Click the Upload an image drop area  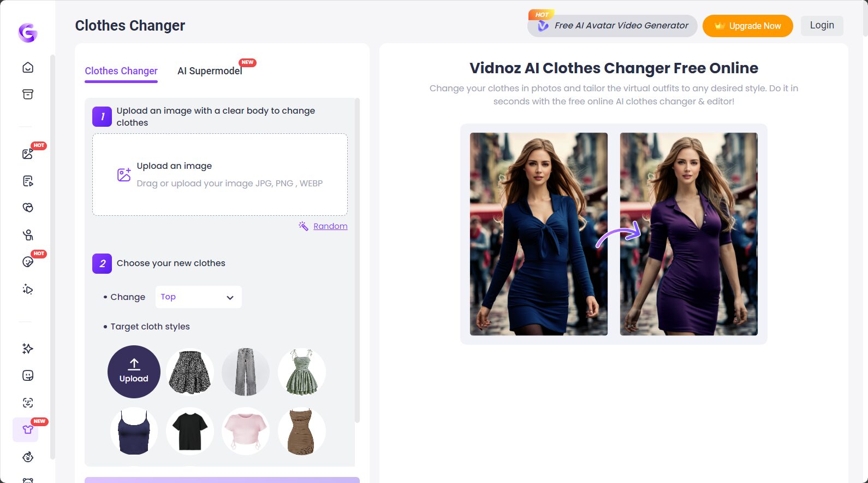(220, 174)
